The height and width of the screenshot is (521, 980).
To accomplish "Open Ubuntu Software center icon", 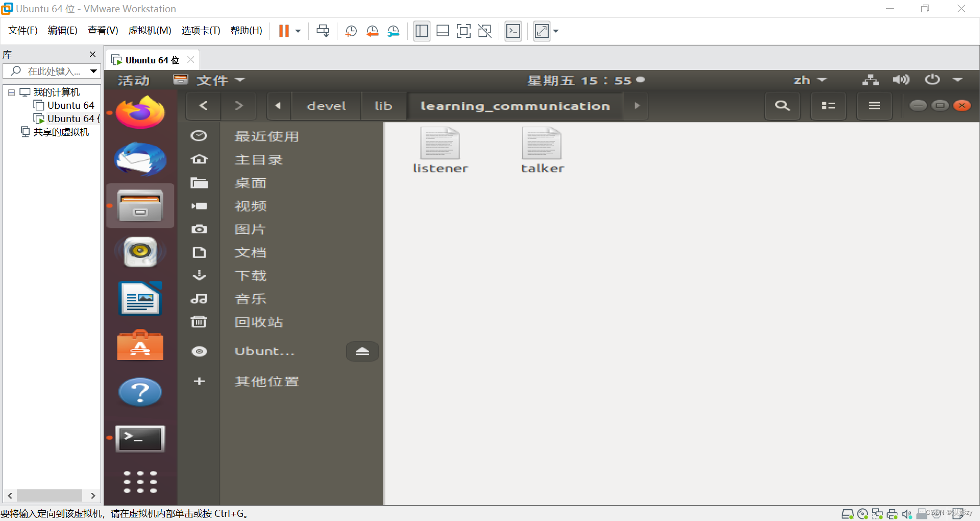I will click(140, 345).
